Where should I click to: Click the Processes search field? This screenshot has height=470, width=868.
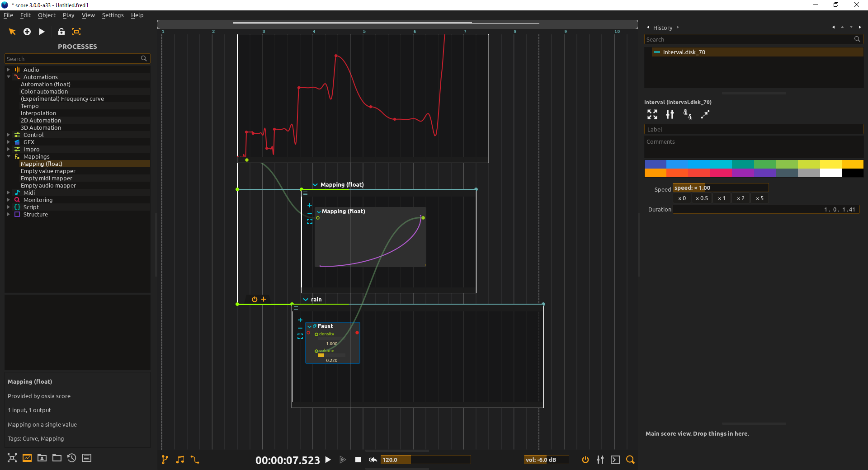(x=77, y=59)
